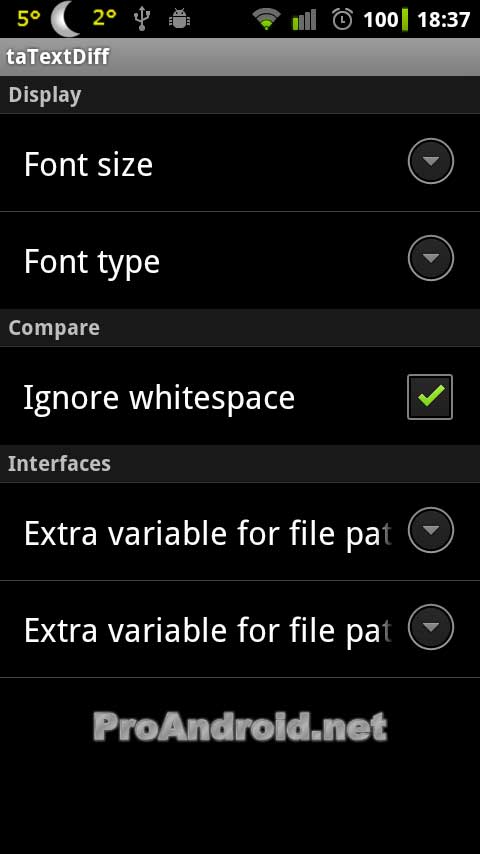Toggle the Ignore whitespace checkbox
The width and height of the screenshot is (480, 854).
pyautogui.click(x=430, y=396)
